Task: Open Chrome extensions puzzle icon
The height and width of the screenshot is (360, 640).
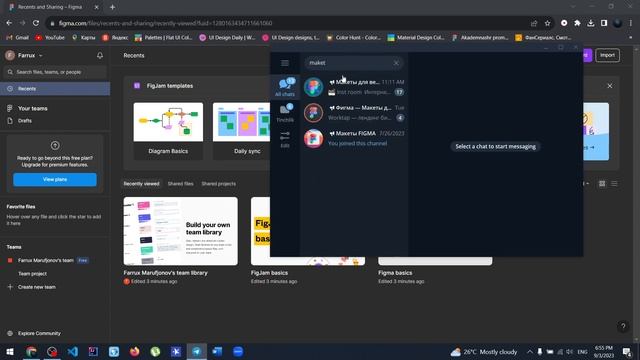Action: click(577, 23)
